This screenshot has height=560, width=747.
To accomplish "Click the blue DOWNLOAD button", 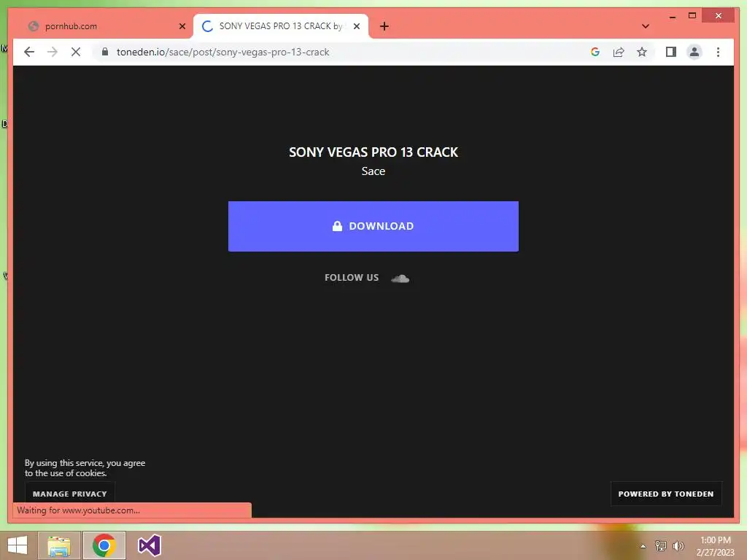I will click(x=373, y=226).
